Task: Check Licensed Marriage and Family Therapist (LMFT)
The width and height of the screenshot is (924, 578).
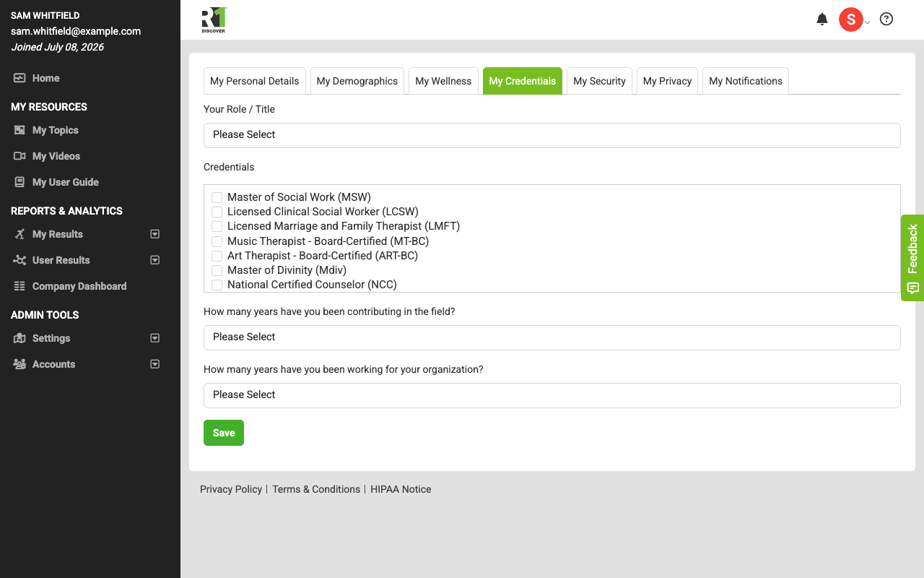Action: click(217, 226)
